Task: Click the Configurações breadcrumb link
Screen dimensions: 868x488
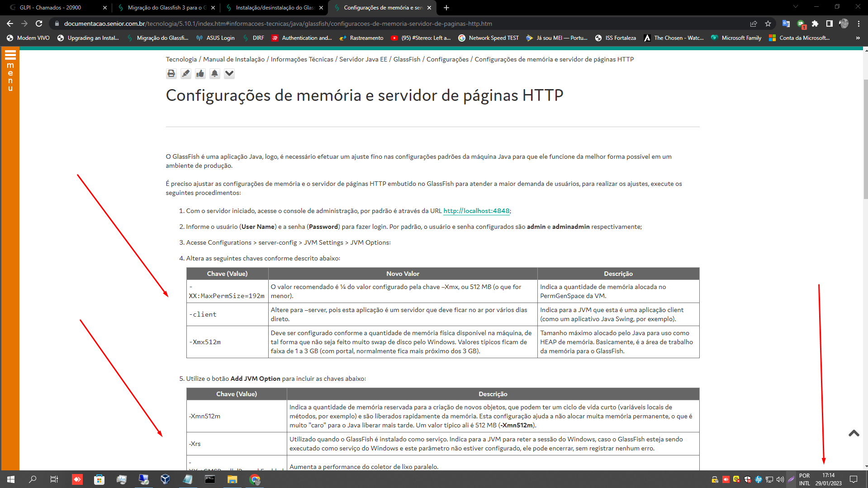Action: pos(447,59)
